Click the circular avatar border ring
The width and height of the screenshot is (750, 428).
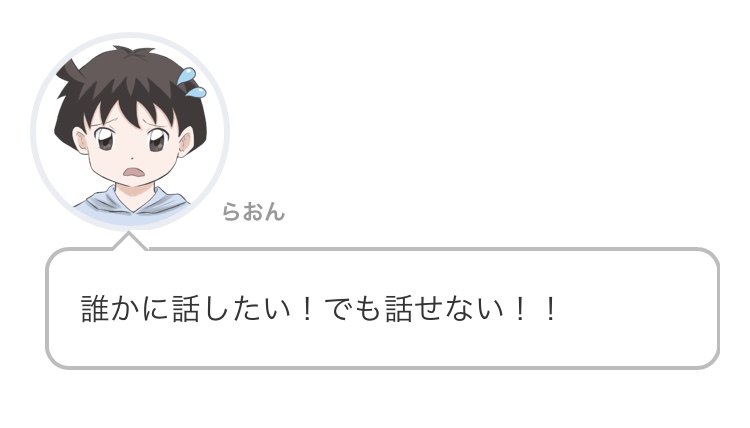130,34
